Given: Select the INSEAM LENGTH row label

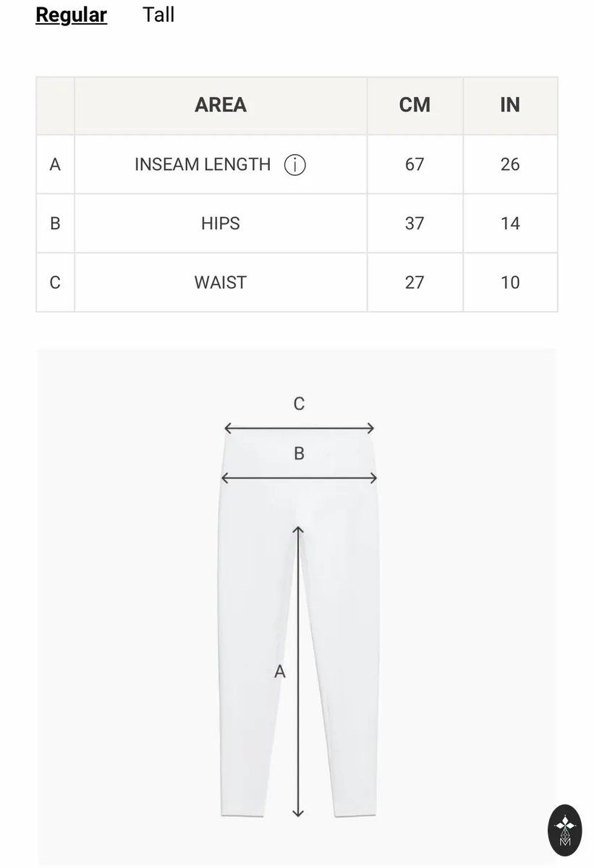Looking at the screenshot, I should pyautogui.click(x=203, y=164).
